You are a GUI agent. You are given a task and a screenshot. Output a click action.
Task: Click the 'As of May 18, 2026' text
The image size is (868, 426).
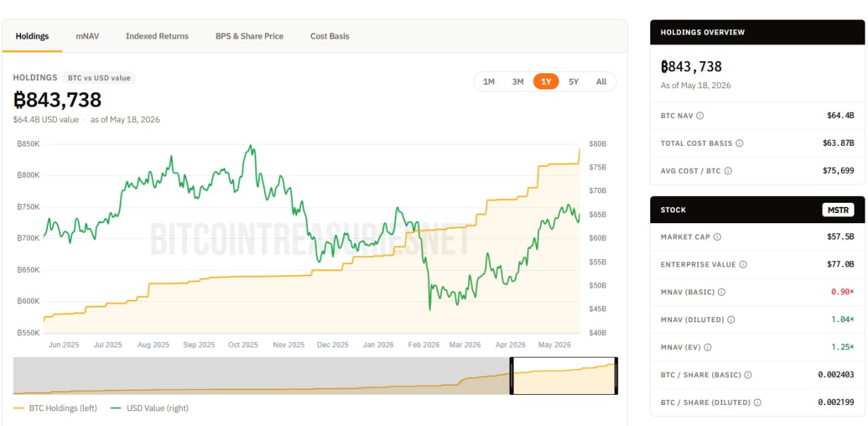pos(696,85)
